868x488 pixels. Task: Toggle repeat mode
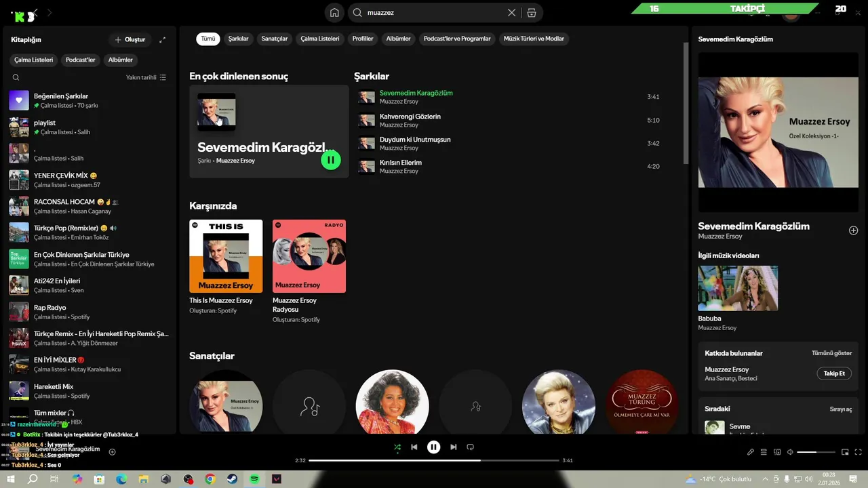coord(470,447)
